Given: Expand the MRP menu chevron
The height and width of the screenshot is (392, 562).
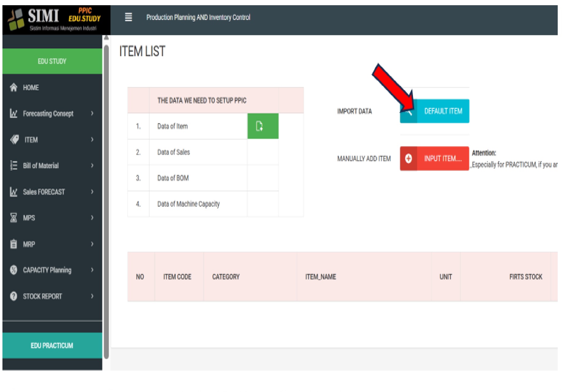Looking at the screenshot, I should tap(92, 244).
